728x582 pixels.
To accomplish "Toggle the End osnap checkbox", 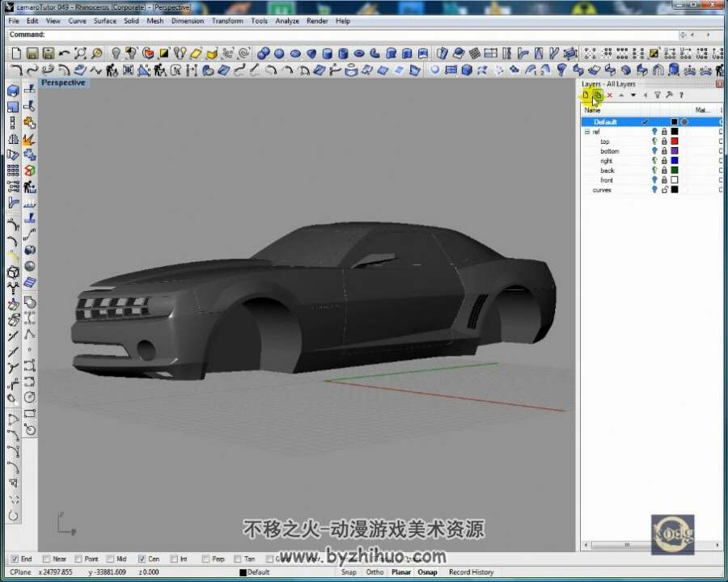I will 15,559.
